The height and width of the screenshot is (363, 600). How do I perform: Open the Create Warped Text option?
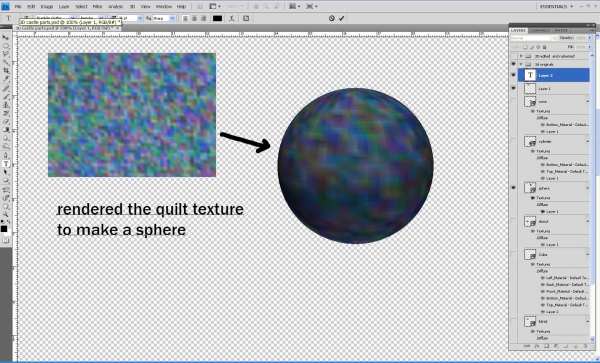click(232, 18)
